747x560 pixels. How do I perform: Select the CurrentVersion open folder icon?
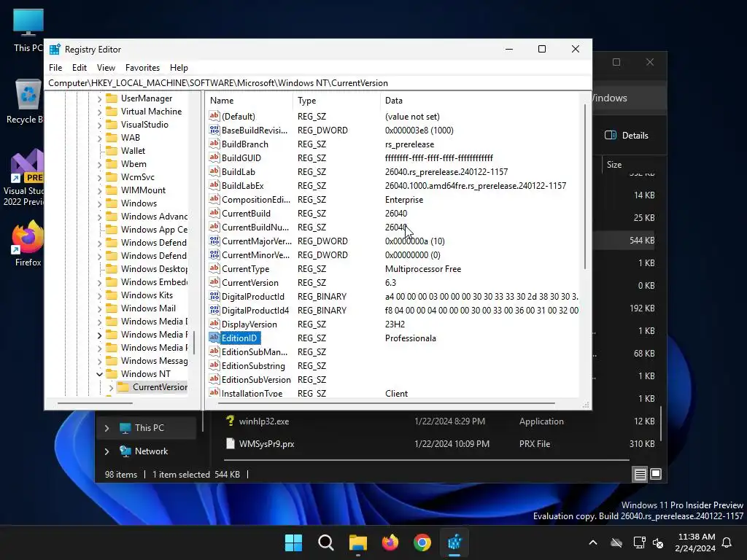(123, 386)
